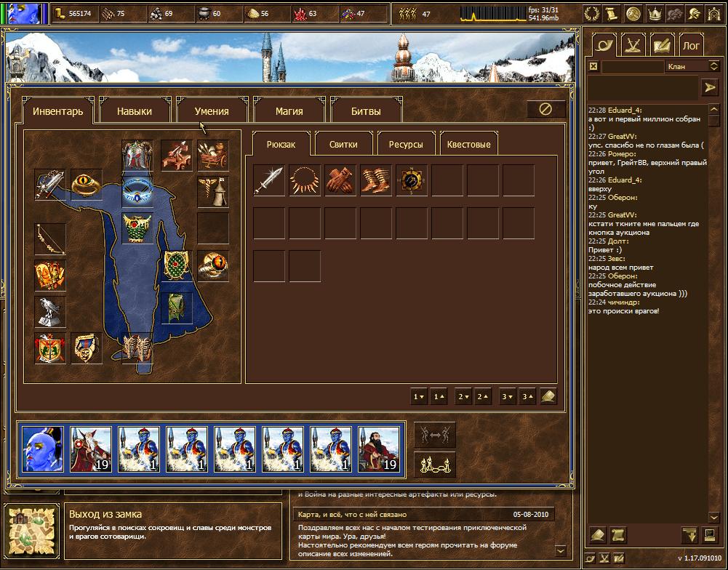Send chat message with the arrow button
The height and width of the screenshot is (570, 728).
pyautogui.click(x=709, y=87)
